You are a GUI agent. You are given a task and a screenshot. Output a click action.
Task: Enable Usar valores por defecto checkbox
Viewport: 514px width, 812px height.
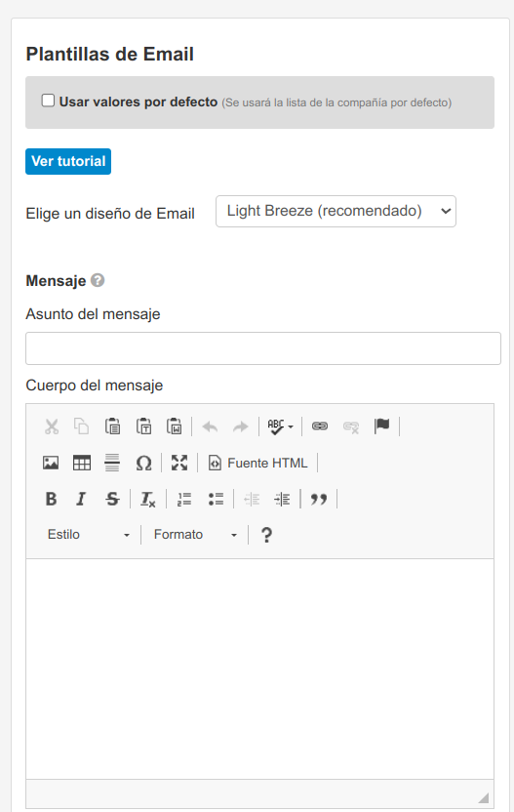click(48, 101)
